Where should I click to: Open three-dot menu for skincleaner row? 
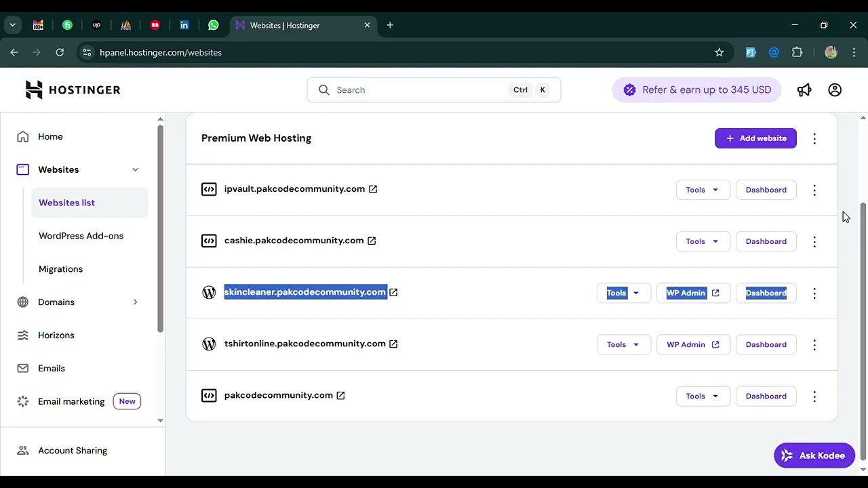click(x=814, y=293)
